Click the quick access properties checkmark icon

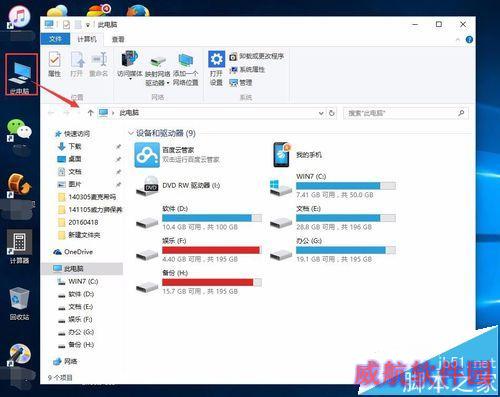point(66,25)
